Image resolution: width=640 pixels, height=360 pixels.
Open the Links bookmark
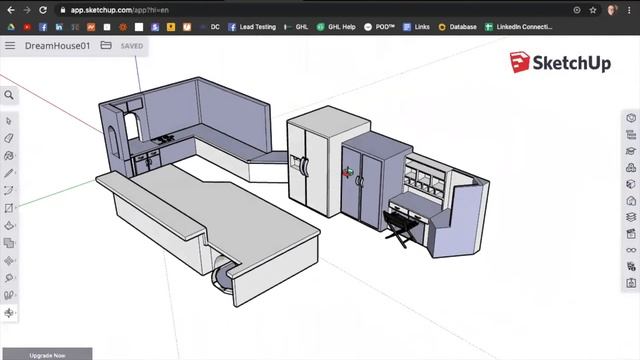[x=416, y=27]
